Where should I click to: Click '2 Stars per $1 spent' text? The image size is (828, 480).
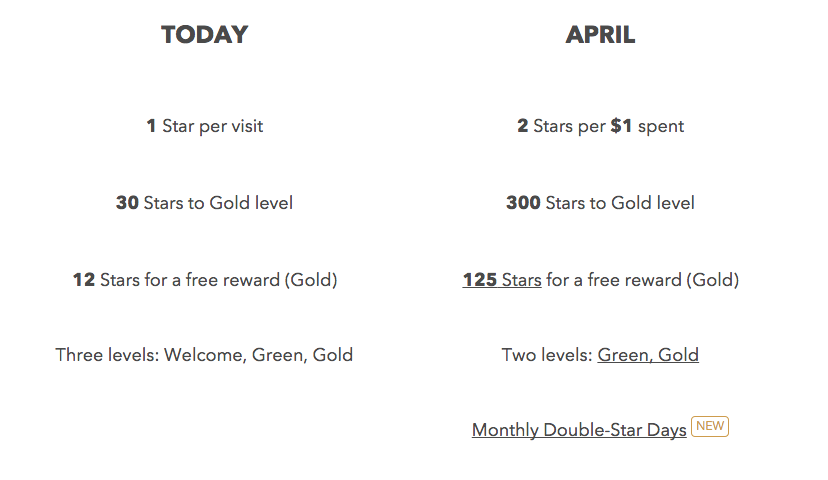600,126
